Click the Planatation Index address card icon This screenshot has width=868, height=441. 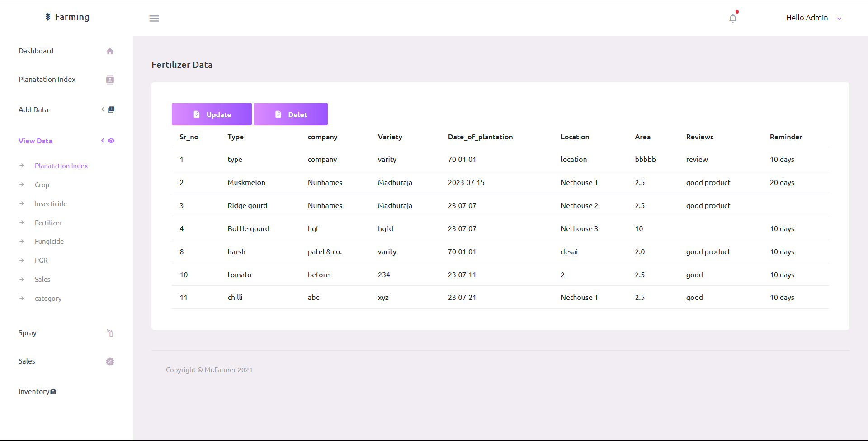[110, 80]
